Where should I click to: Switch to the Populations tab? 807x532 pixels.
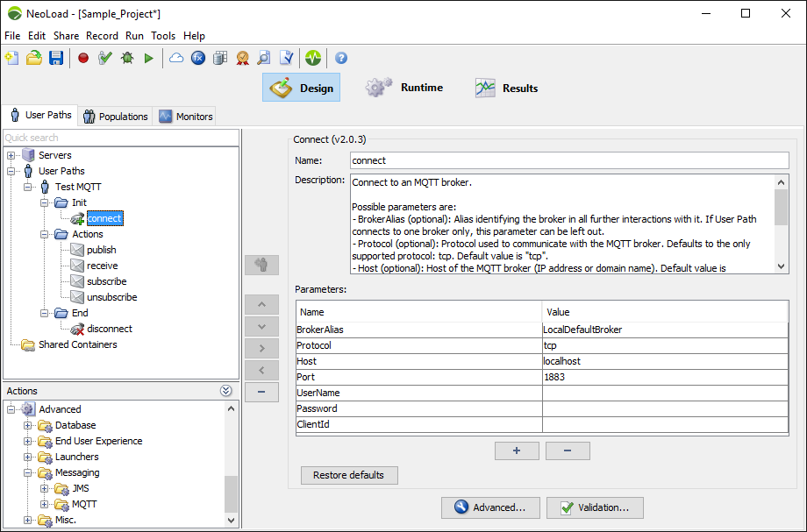tap(115, 117)
